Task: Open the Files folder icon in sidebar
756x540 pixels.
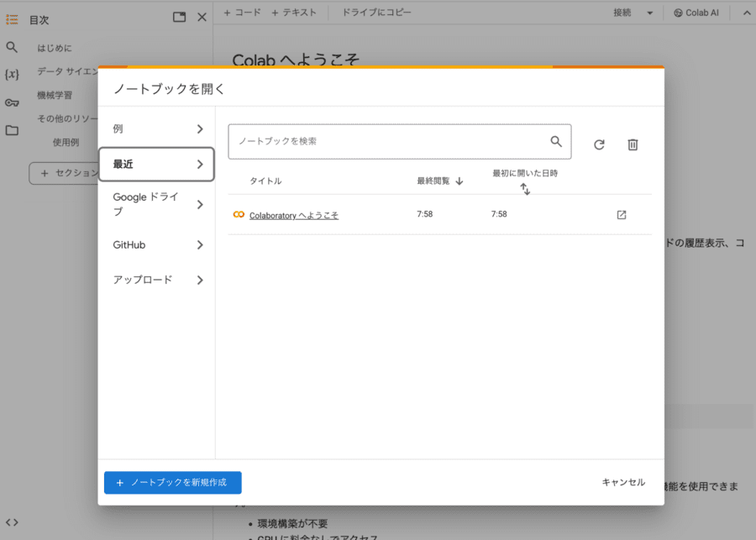Action: (12, 130)
